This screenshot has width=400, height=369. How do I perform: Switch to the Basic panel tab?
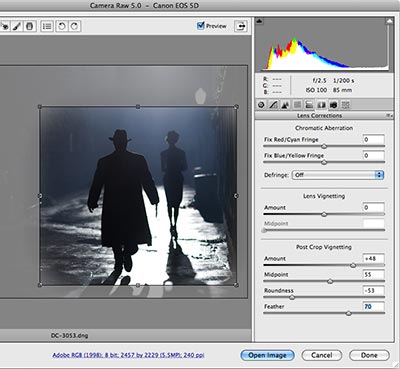tap(261, 105)
